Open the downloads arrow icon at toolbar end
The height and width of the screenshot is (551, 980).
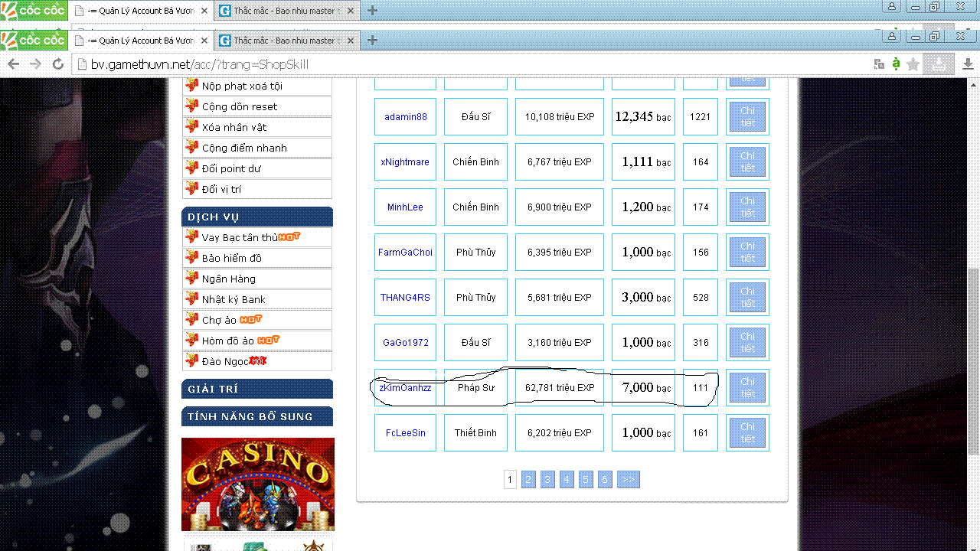pos(968,64)
